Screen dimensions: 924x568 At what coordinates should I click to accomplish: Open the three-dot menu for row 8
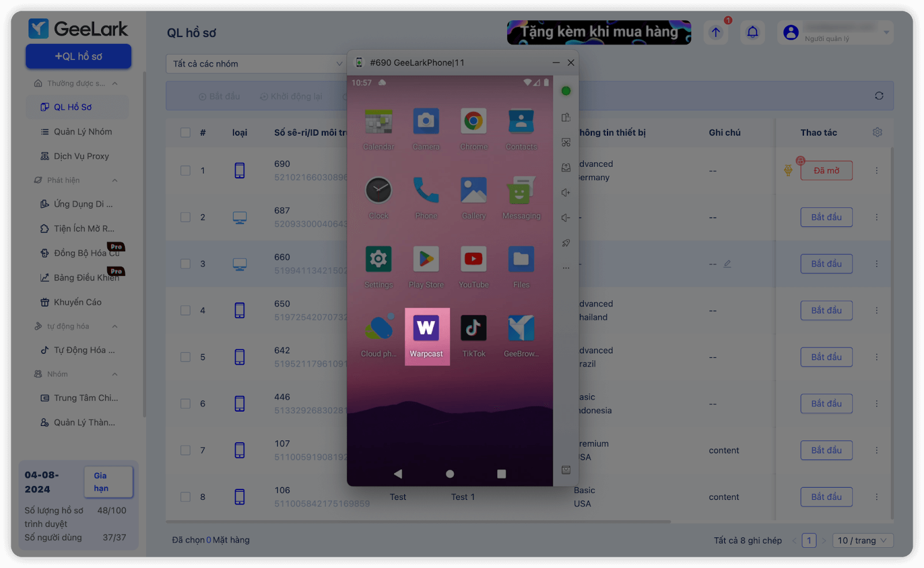(x=877, y=497)
